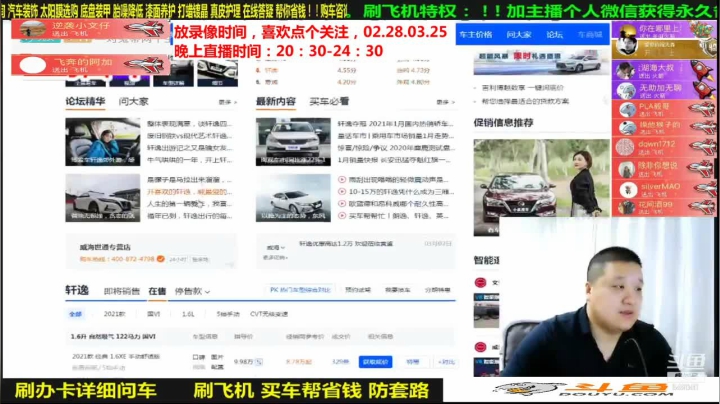This screenshot has height=404, width=720.
Task: Select the 全部 filter
Action: click(75, 314)
